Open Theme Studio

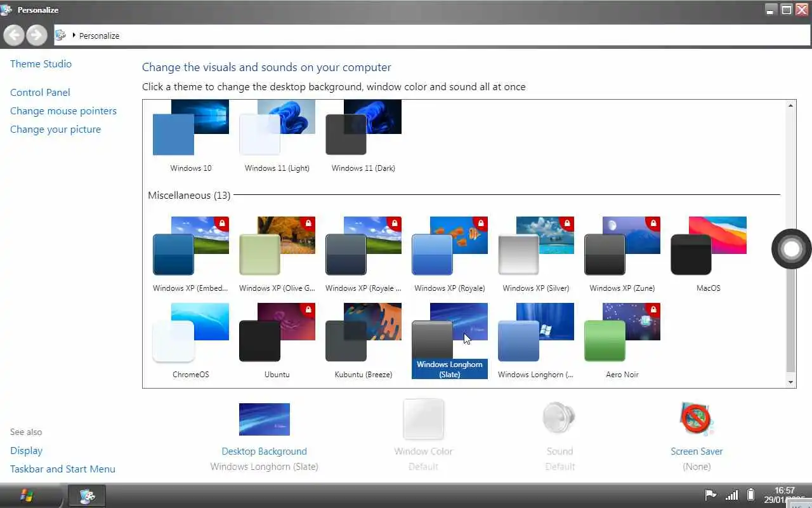coord(41,63)
